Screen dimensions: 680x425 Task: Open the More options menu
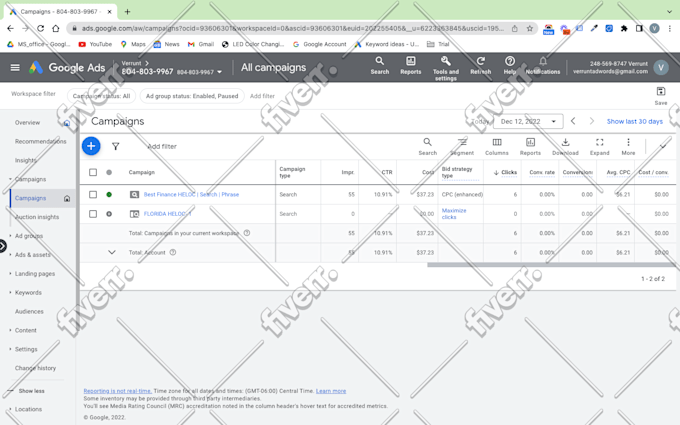pyautogui.click(x=628, y=147)
